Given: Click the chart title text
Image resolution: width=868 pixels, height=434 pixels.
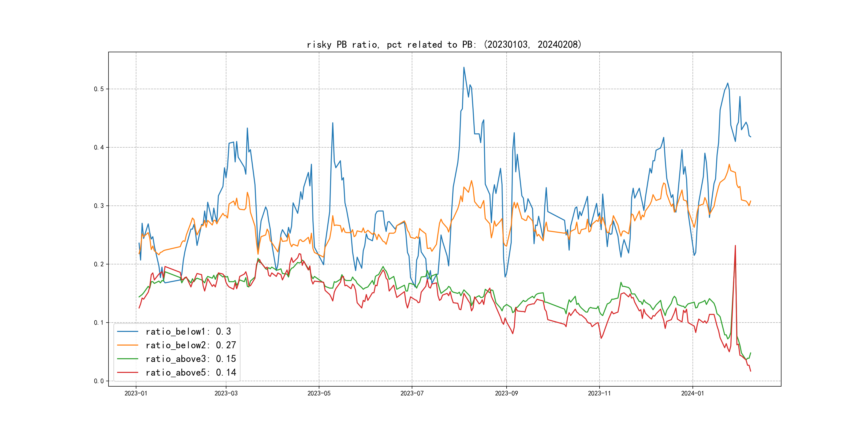Looking at the screenshot, I should tap(444, 44).
